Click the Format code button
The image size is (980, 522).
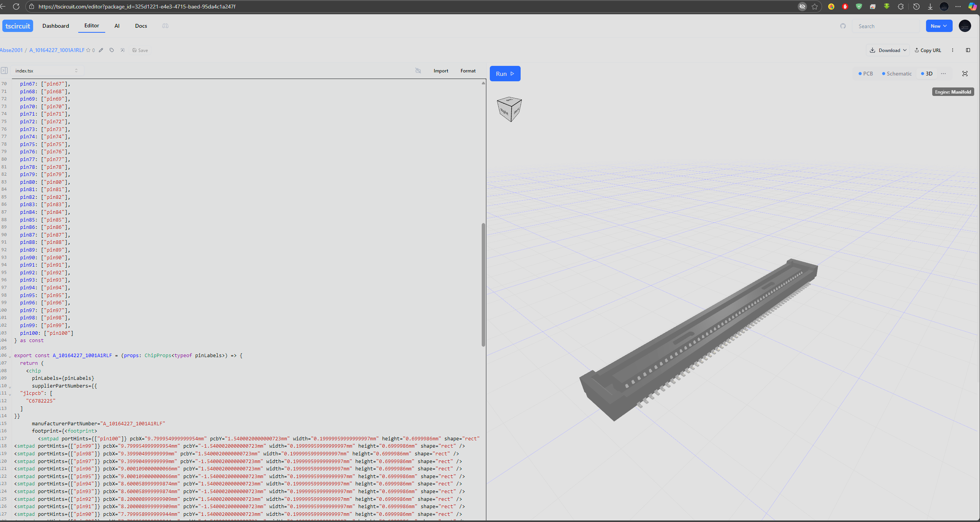pos(468,70)
